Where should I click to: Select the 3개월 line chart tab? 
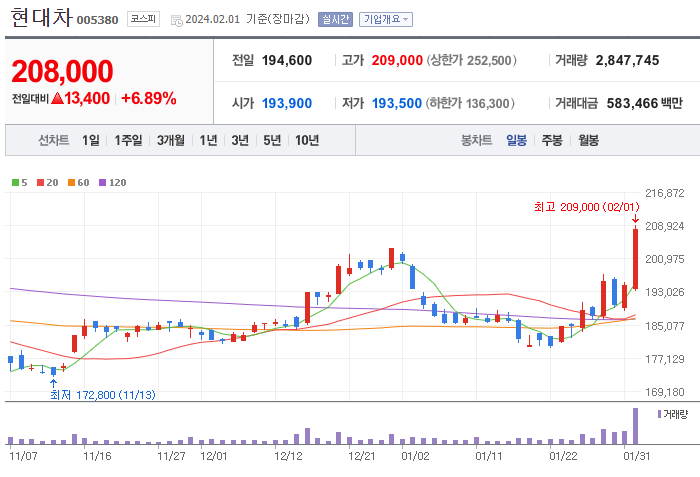171,140
